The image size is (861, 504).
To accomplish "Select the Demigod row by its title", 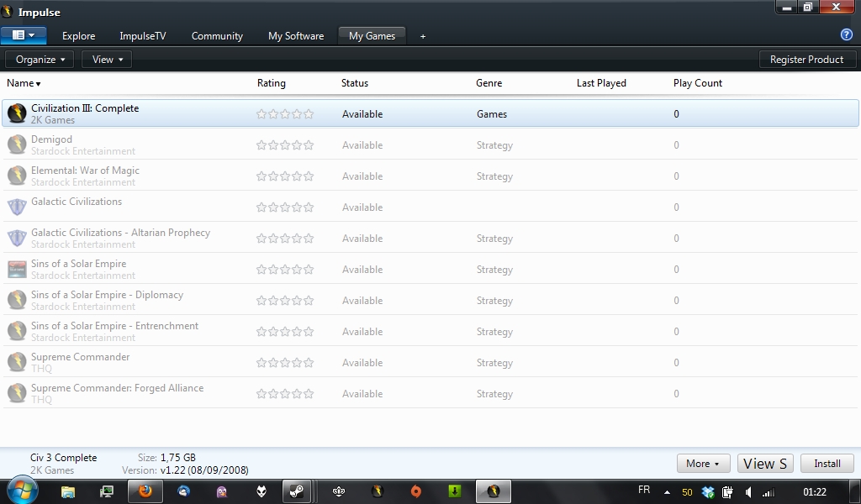I will click(x=51, y=139).
